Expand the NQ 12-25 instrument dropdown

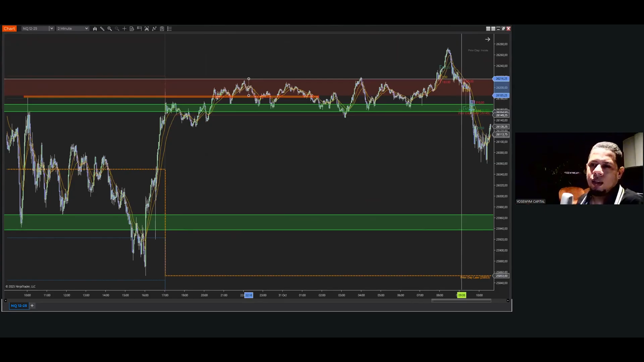click(52, 29)
